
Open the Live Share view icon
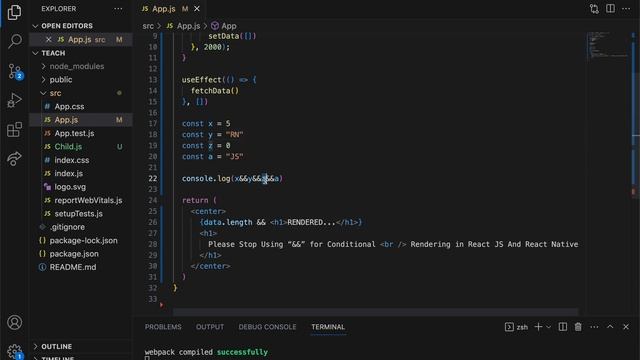point(15,158)
